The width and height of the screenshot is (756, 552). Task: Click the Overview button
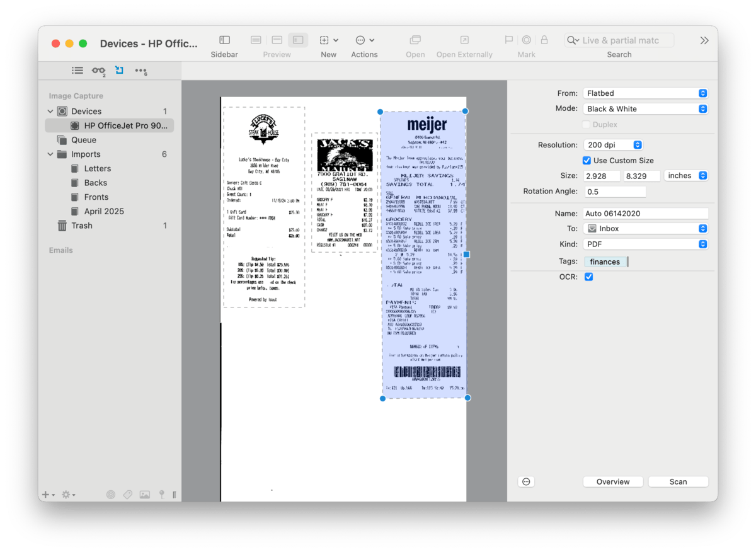tap(612, 481)
